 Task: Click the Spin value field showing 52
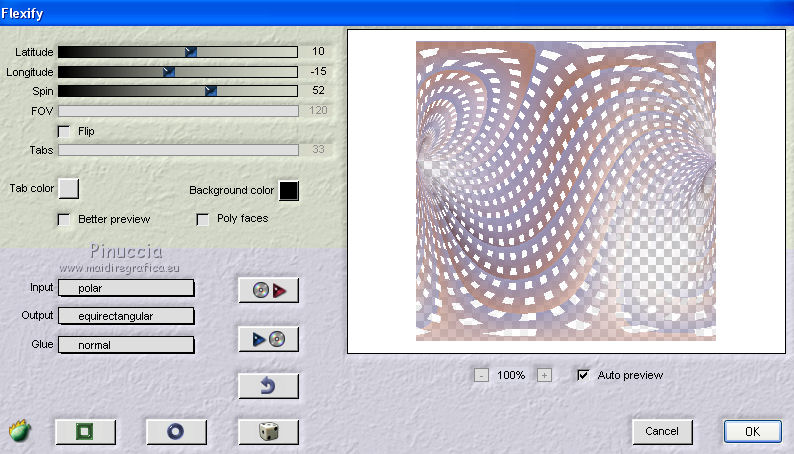point(318,90)
